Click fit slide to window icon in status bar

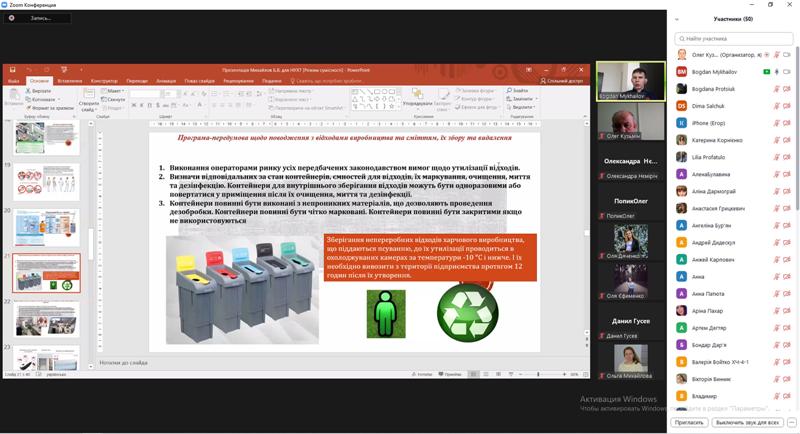point(586,374)
